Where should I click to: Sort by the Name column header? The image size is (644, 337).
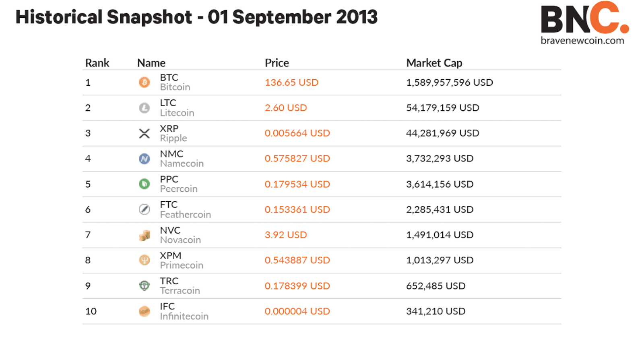coord(151,63)
